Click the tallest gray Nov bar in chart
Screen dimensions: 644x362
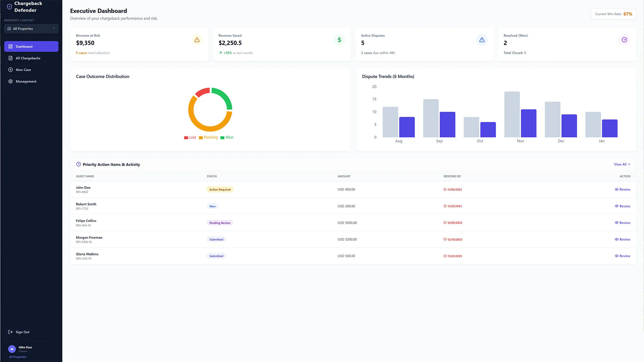[x=512, y=115]
